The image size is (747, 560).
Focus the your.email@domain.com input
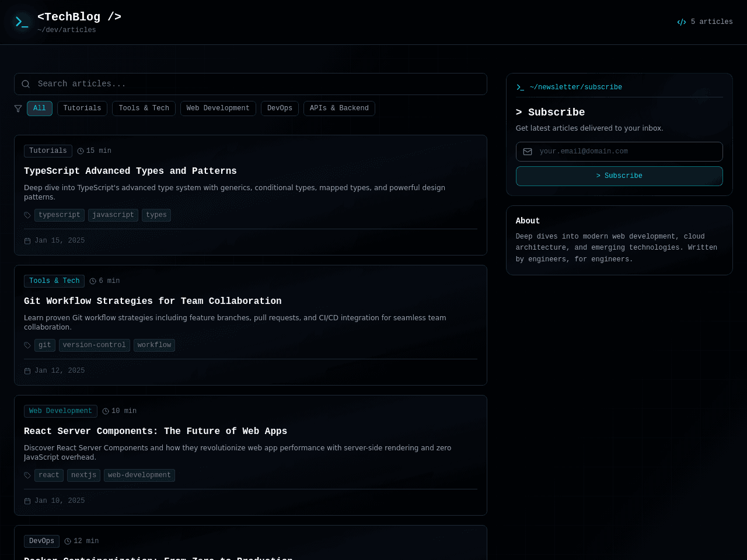[619, 152]
